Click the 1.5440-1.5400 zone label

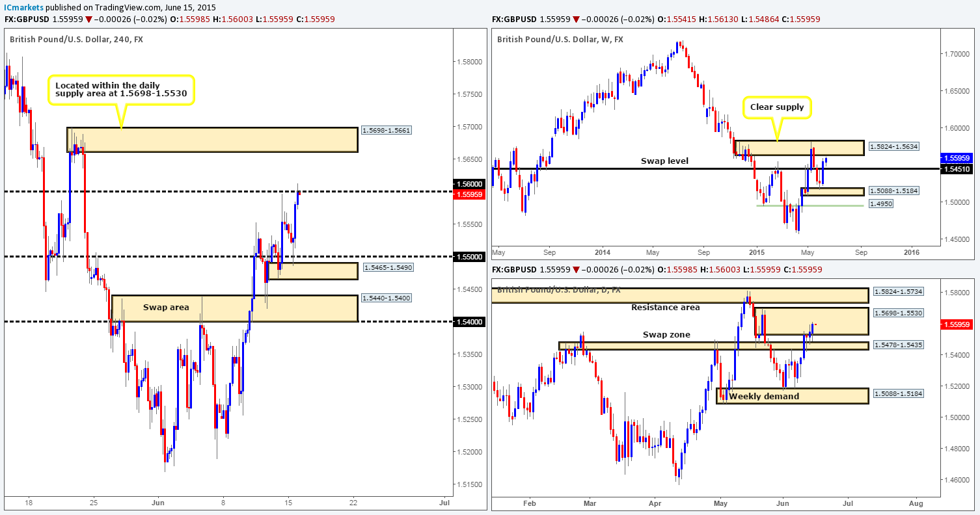(387, 297)
